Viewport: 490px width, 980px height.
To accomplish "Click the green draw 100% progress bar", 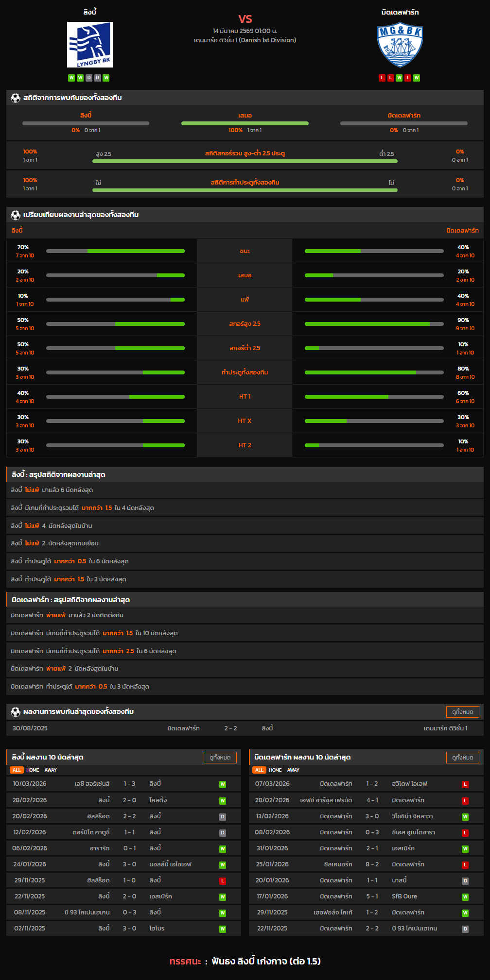I will 245,123.
